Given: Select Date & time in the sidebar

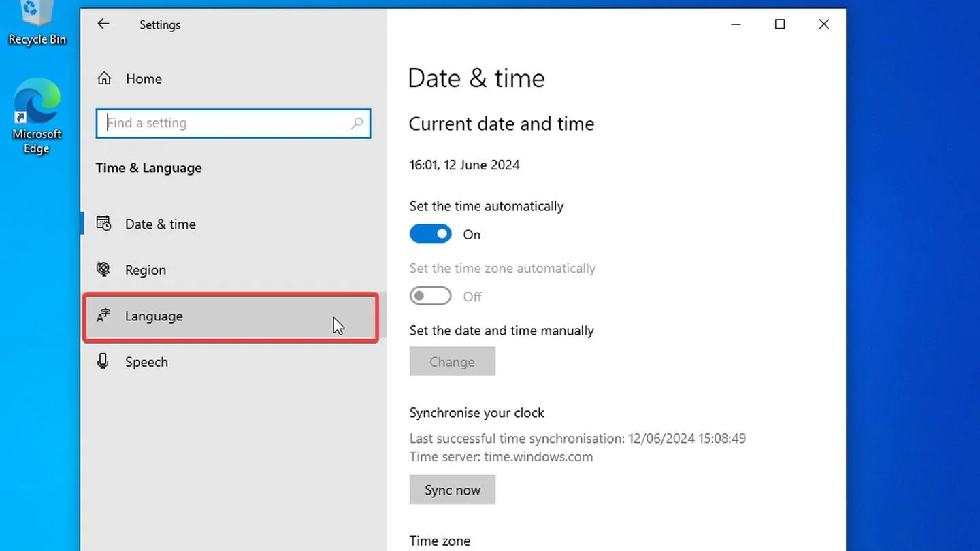Looking at the screenshot, I should click(230, 224).
